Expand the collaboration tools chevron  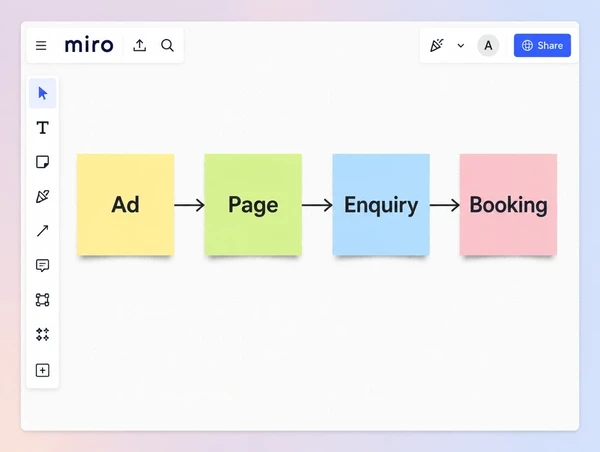(x=461, y=46)
